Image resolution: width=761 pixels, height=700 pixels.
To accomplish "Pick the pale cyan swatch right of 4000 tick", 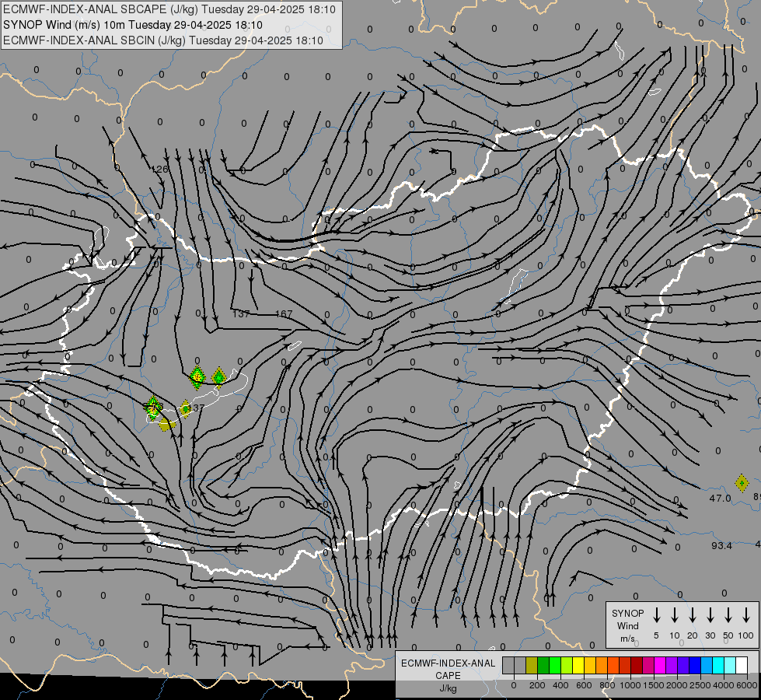I will pyautogui.click(x=729, y=666).
